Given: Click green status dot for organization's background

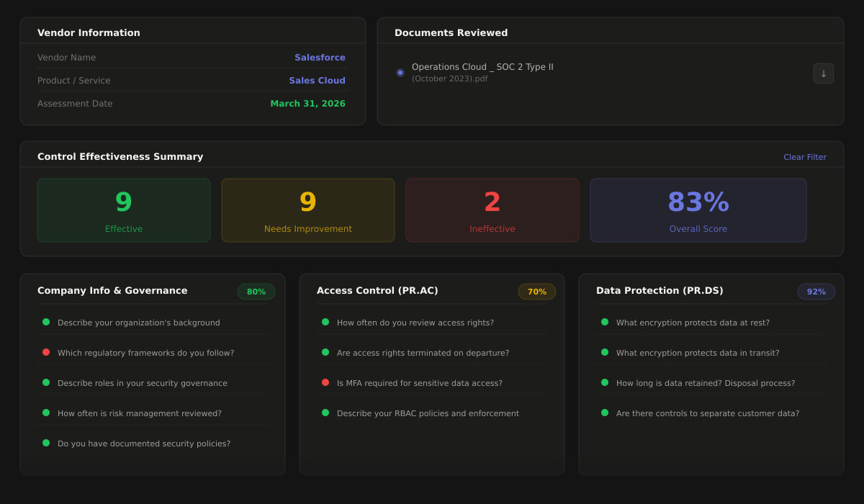Looking at the screenshot, I should point(46,322).
